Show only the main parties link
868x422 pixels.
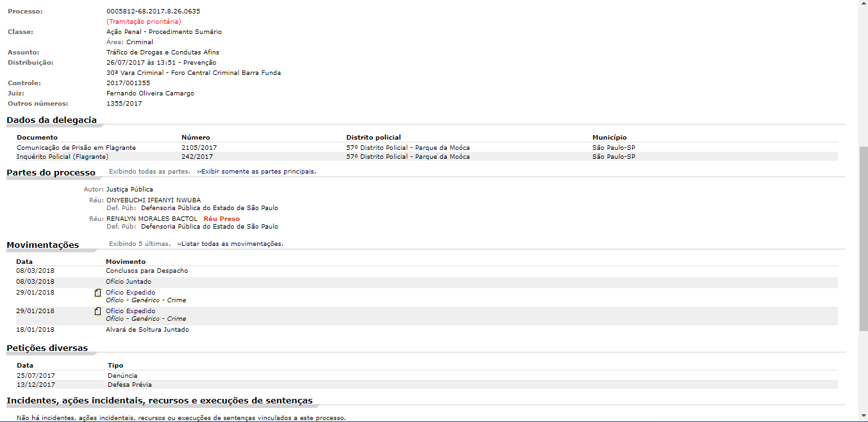pos(256,172)
